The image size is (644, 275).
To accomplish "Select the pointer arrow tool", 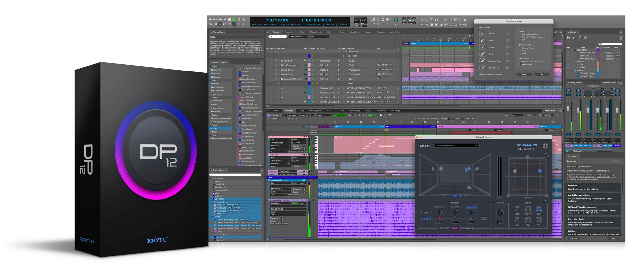I will tap(396, 19).
